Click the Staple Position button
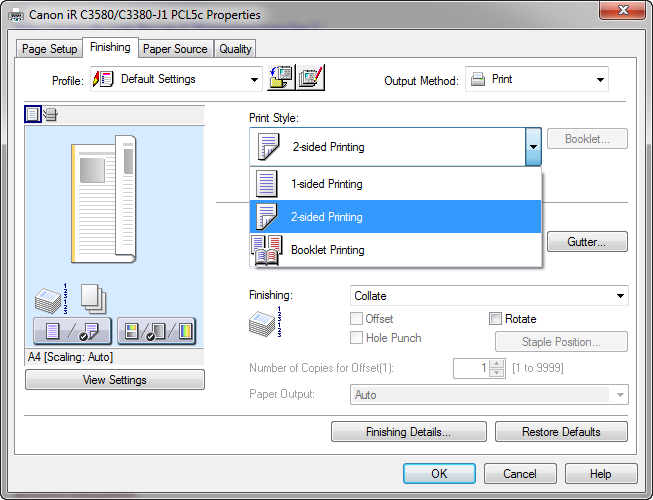 coord(561,342)
